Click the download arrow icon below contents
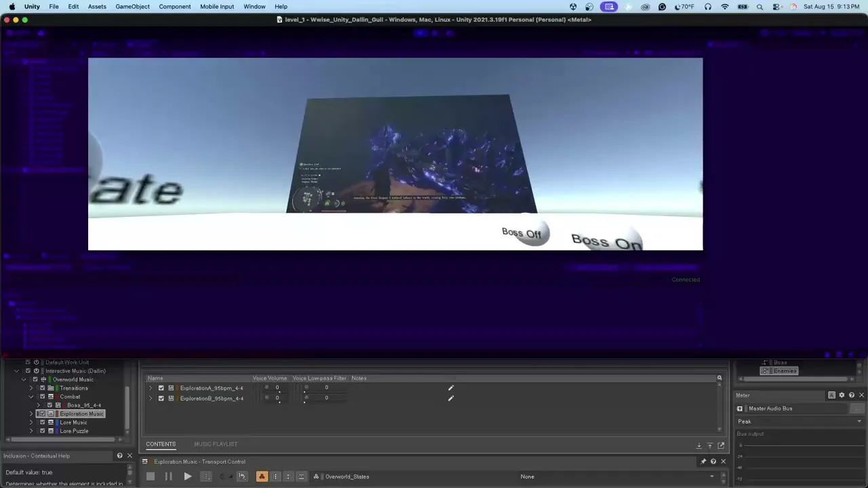Screen dimensions: 868x488 point(699,445)
